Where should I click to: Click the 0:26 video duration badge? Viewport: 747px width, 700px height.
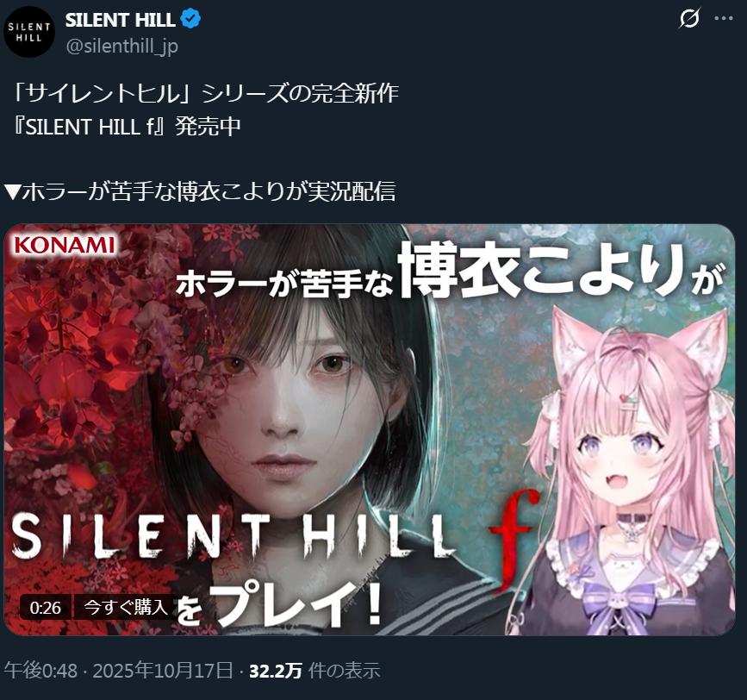pos(46,608)
